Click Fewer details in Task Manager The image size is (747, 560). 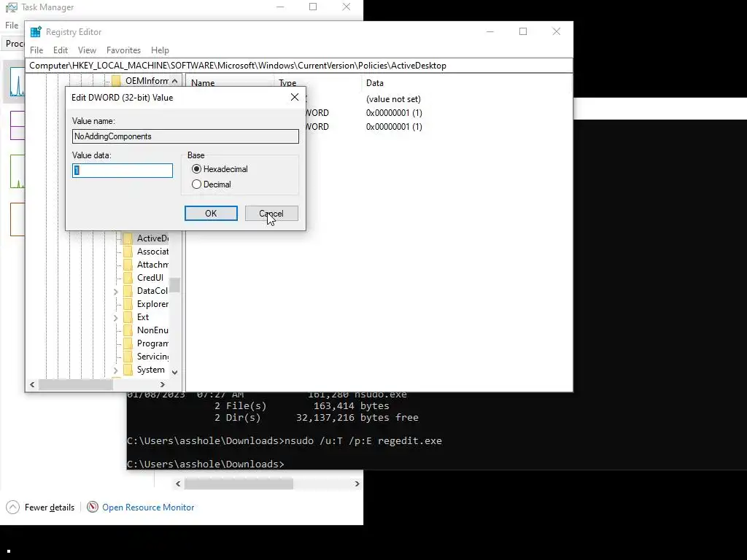click(x=50, y=507)
